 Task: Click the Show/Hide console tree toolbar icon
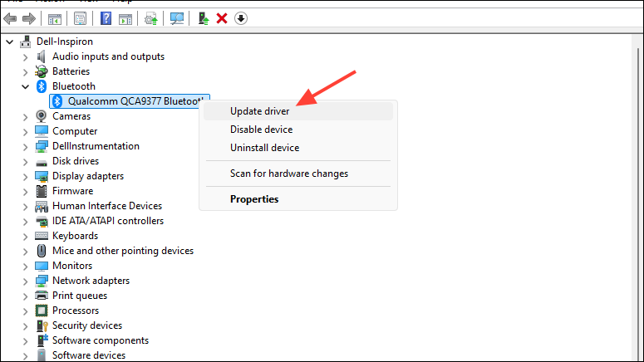coord(55,18)
